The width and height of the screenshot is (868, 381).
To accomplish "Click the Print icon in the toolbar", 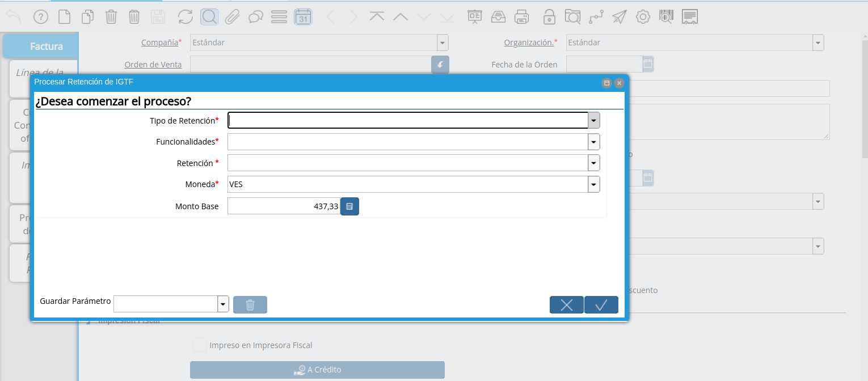I will (x=522, y=17).
